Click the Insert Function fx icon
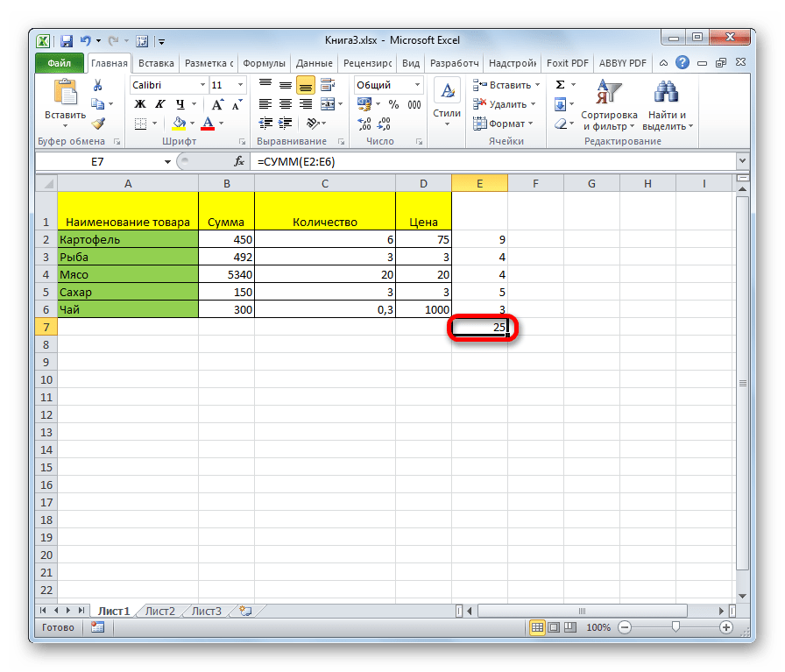 click(238, 162)
